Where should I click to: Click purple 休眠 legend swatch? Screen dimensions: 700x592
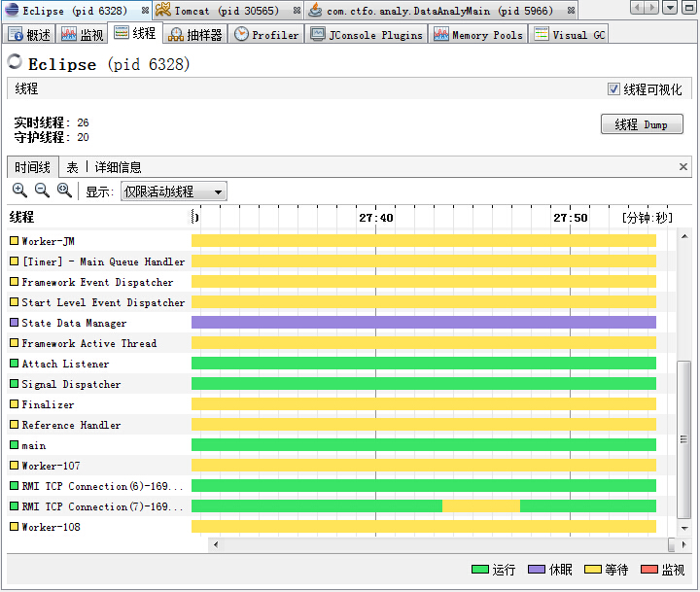536,570
